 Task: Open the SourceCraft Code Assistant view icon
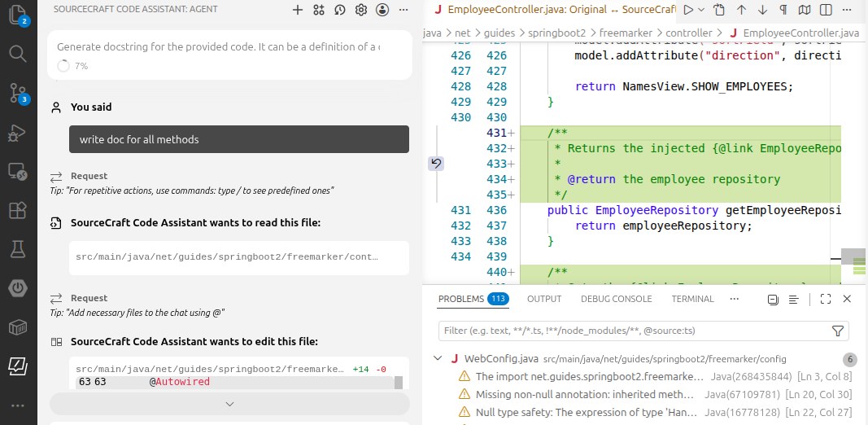[18, 366]
